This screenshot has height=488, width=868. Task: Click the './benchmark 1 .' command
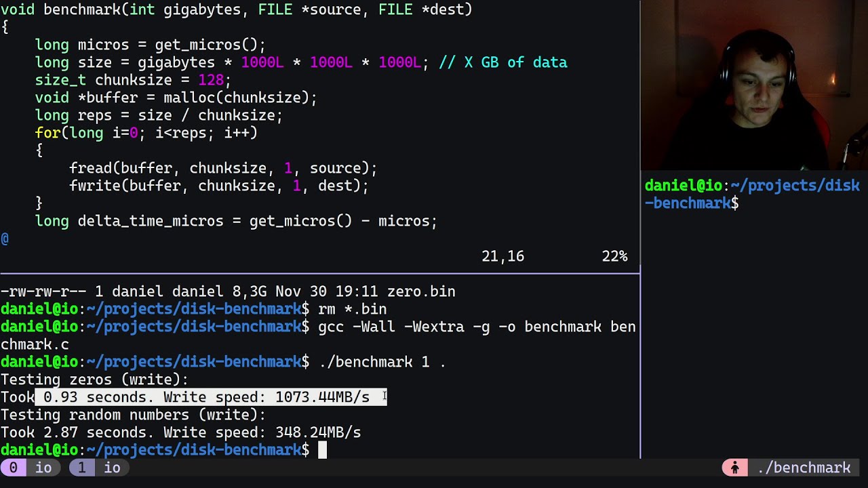[x=382, y=362]
